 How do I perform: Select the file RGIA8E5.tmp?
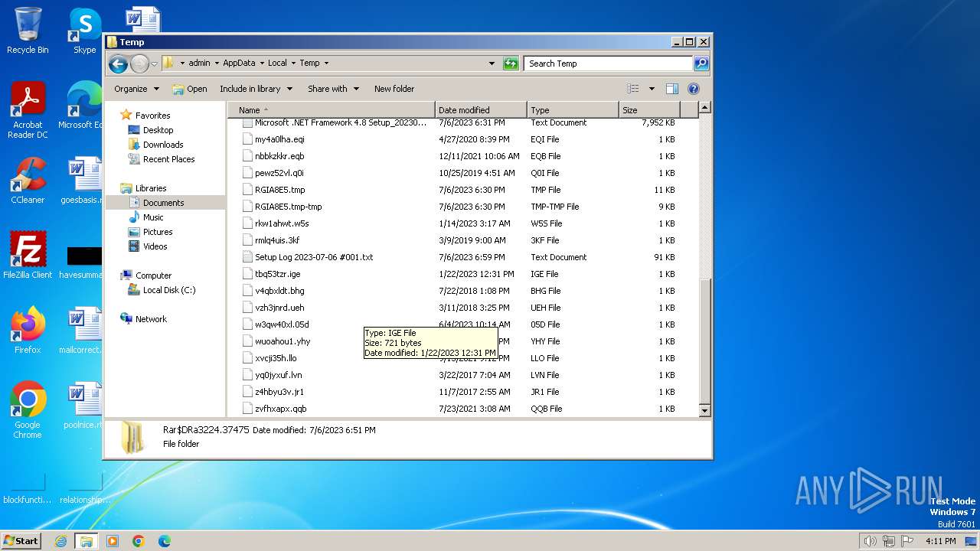tap(279, 190)
